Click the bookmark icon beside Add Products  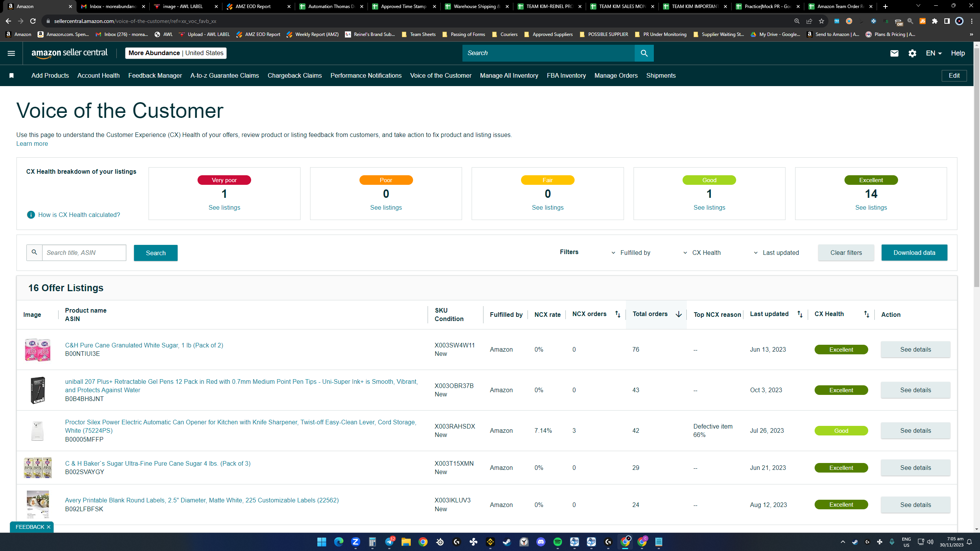11,76
